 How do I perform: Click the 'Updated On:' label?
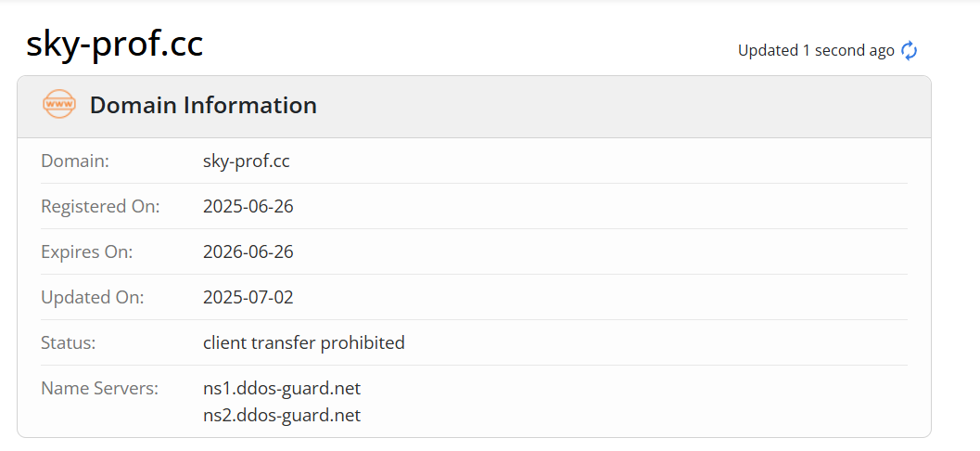93,297
